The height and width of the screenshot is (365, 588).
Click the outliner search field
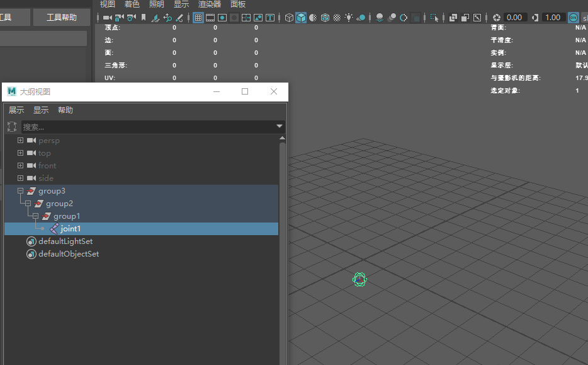click(149, 127)
